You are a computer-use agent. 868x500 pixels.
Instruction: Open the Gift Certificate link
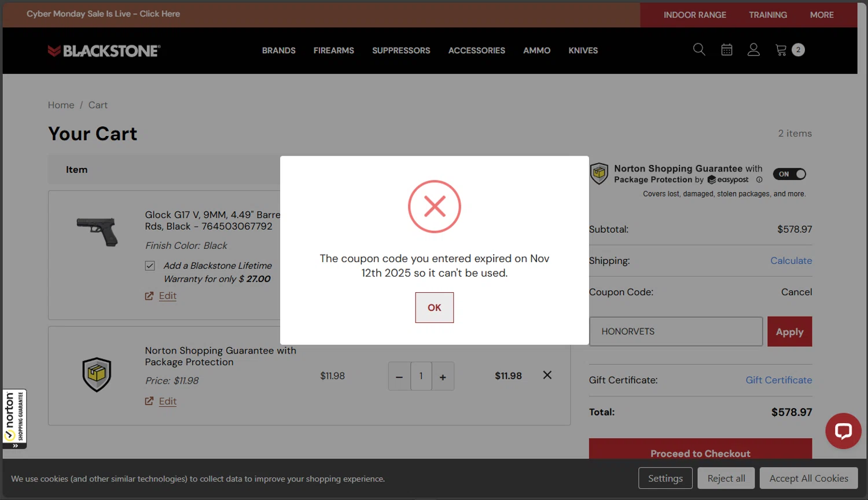tap(779, 380)
